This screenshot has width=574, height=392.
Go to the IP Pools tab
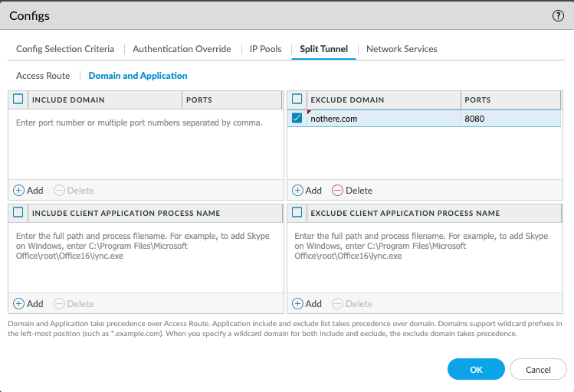[x=265, y=49]
